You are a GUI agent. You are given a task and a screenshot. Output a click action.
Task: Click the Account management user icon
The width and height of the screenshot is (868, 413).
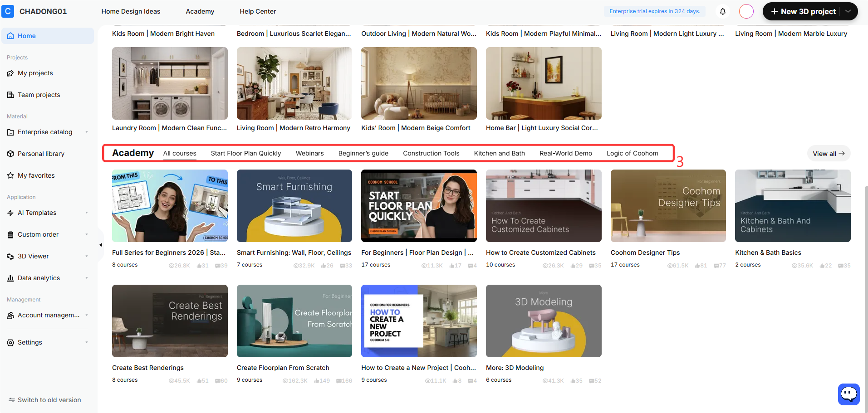pos(10,315)
